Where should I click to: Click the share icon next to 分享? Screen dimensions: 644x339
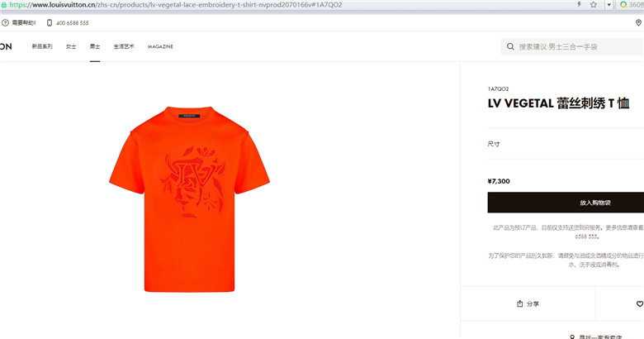(519, 303)
